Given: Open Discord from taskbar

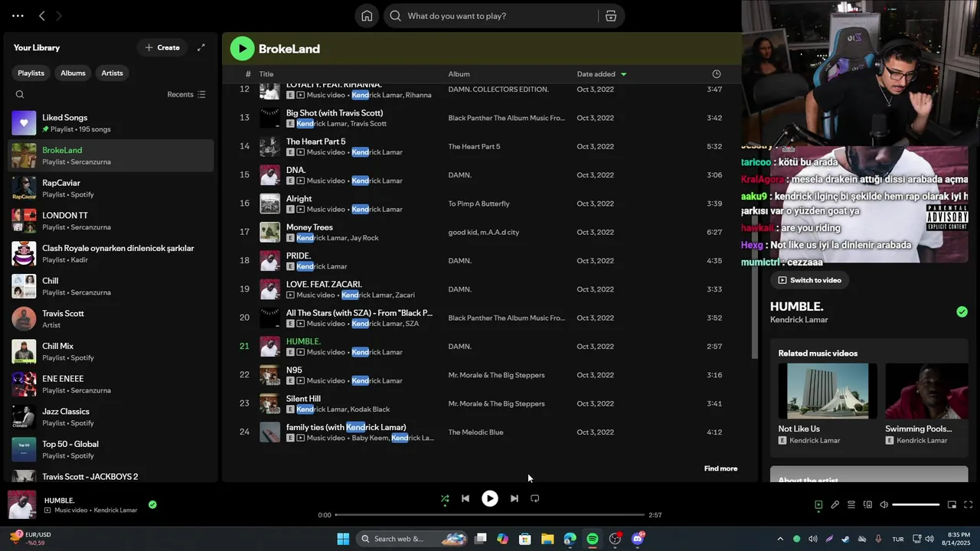Looking at the screenshot, I should [x=638, y=539].
